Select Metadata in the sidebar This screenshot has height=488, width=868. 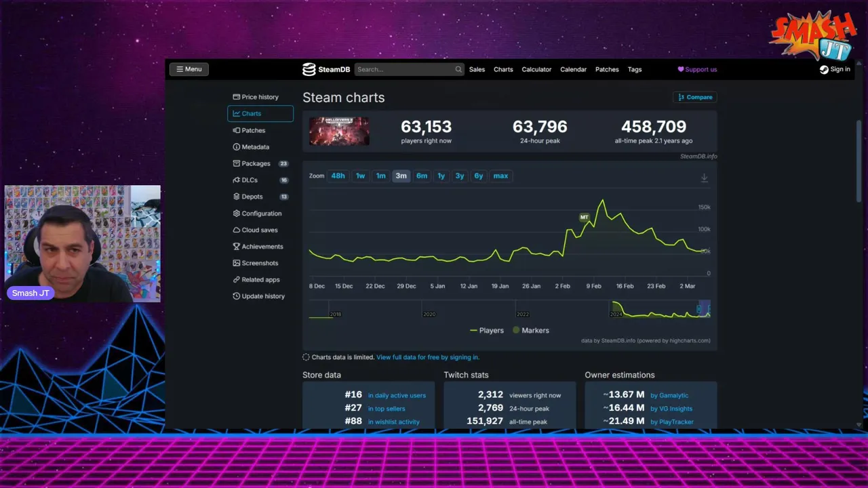tap(260, 147)
